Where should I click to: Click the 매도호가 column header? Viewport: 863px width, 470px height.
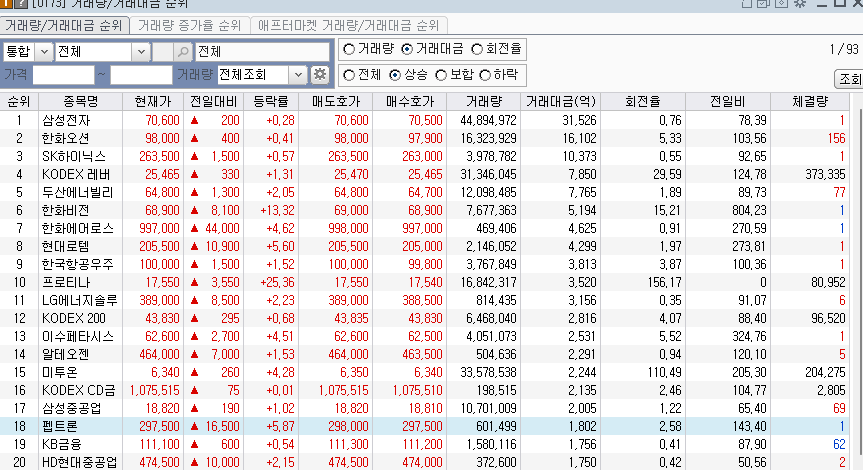click(336, 102)
